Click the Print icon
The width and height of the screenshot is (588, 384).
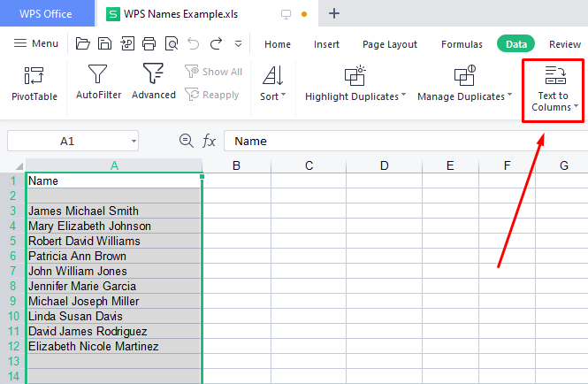click(149, 43)
